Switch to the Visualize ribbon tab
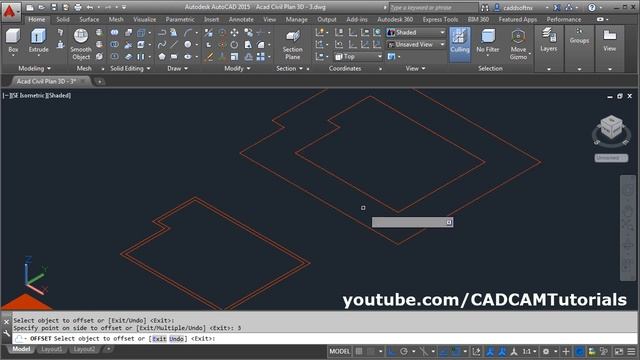This screenshot has height=360, width=640. point(144,19)
